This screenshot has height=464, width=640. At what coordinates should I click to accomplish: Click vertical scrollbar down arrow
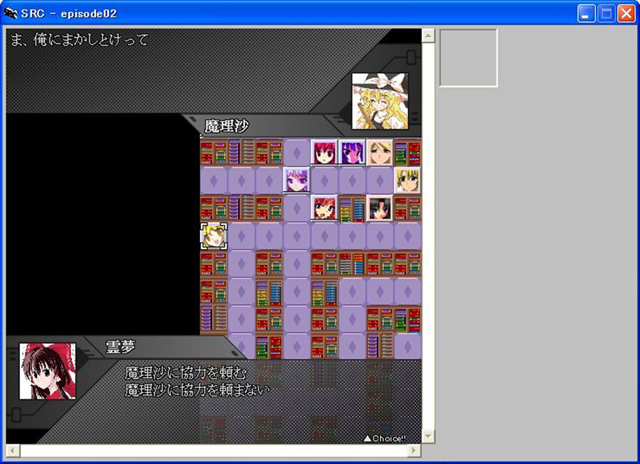click(x=428, y=436)
